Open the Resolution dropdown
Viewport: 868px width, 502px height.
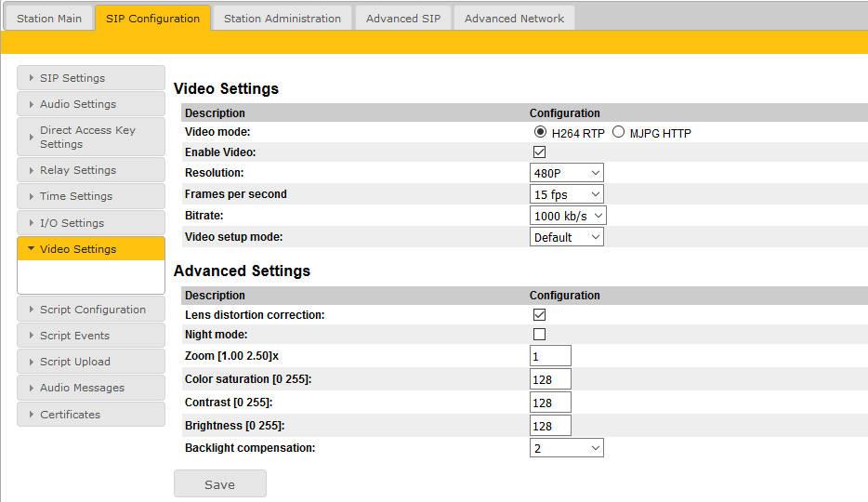[x=566, y=173]
